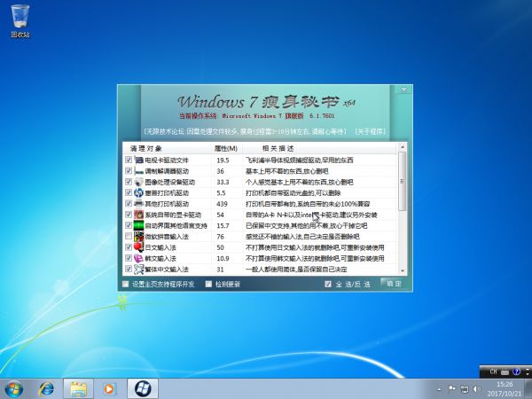This screenshot has width=532, height=399.
Task: Click the network tray icon
Action: (465, 389)
